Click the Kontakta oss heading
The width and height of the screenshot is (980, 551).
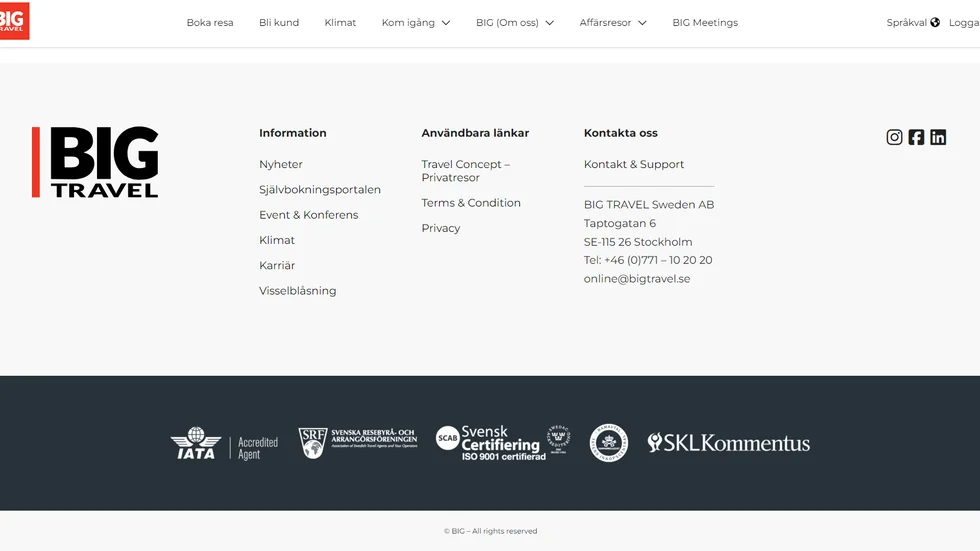(621, 133)
